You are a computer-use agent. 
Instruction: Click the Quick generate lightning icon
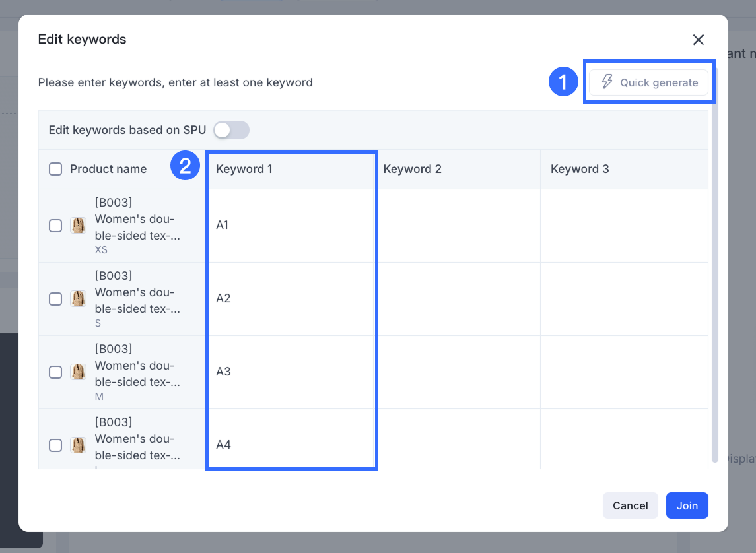coord(607,82)
